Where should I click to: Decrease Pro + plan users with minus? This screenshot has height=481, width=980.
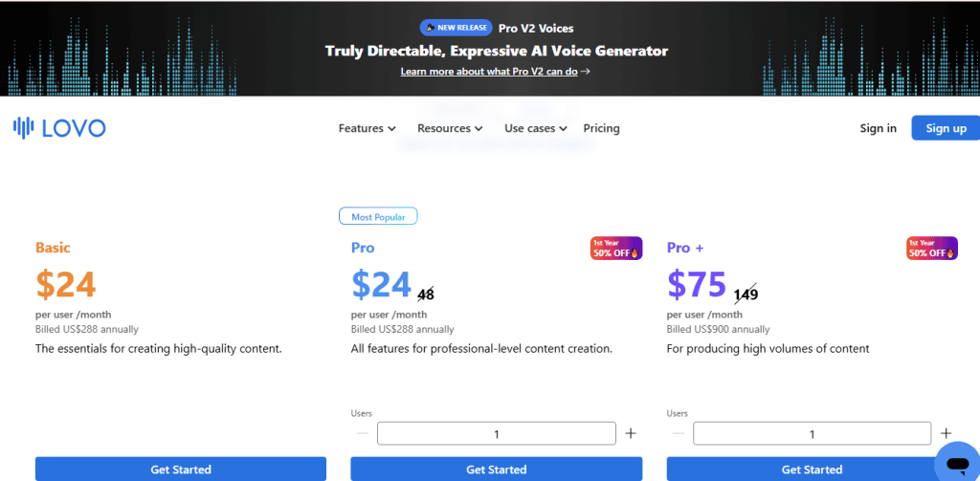[x=678, y=433]
